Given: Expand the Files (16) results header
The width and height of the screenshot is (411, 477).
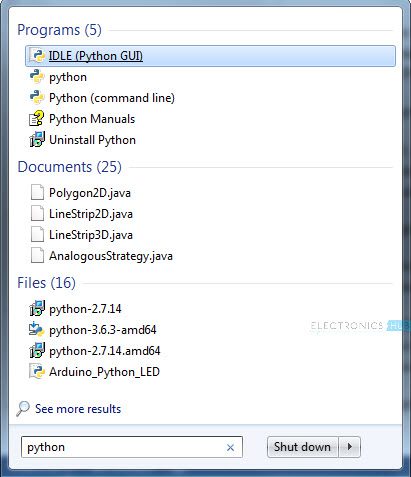Looking at the screenshot, I should pos(46,283).
